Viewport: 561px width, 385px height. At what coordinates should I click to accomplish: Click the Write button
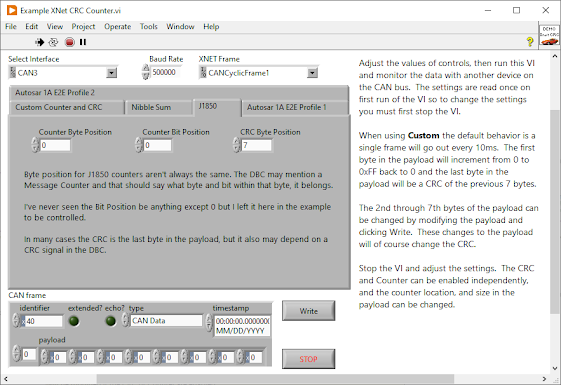308,311
